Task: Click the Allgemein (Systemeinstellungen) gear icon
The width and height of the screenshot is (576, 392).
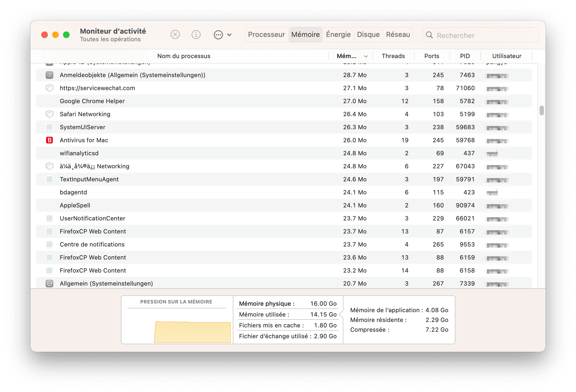Action: point(49,283)
